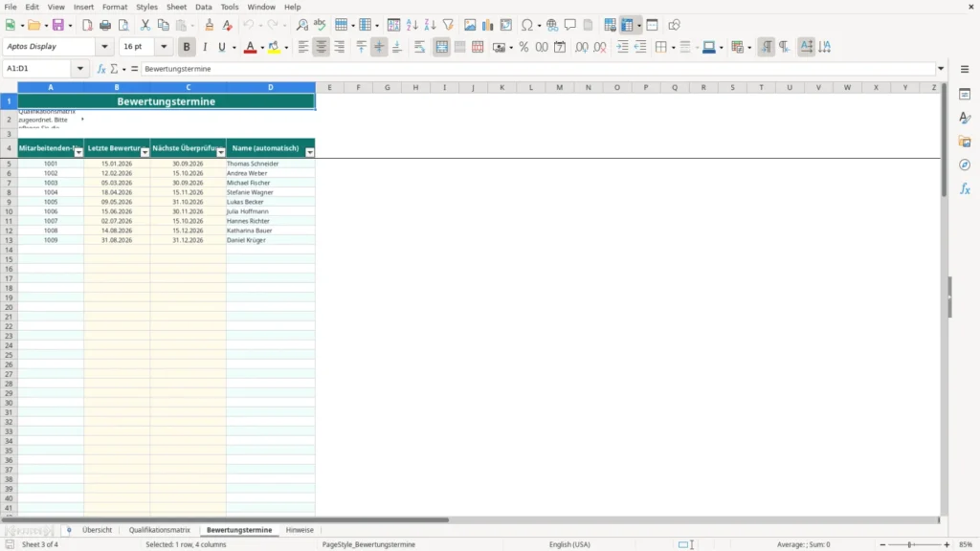
Task: Open the font color palette dropdown arrow
Action: (262, 48)
